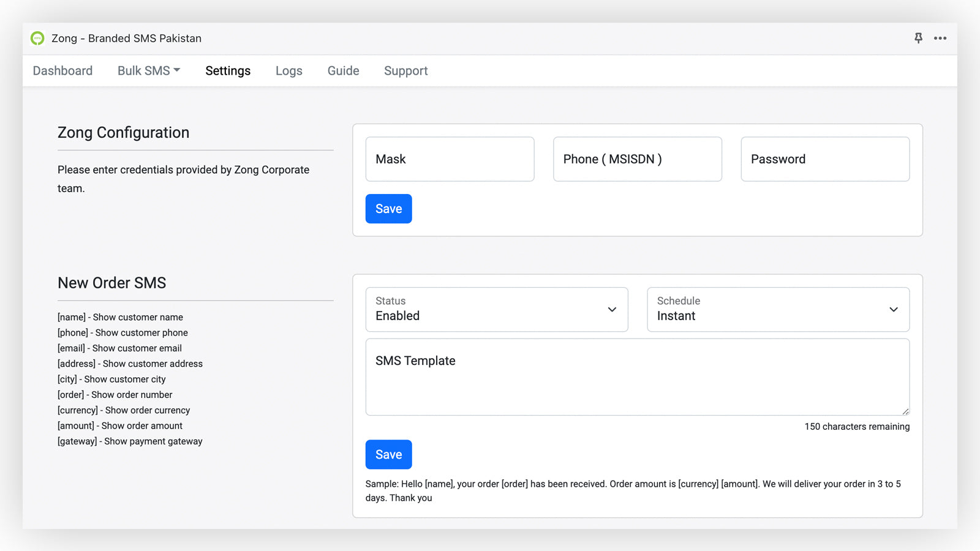Select the "[order] - Show order number" line
This screenshot has height=551, width=980.
click(x=115, y=395)
